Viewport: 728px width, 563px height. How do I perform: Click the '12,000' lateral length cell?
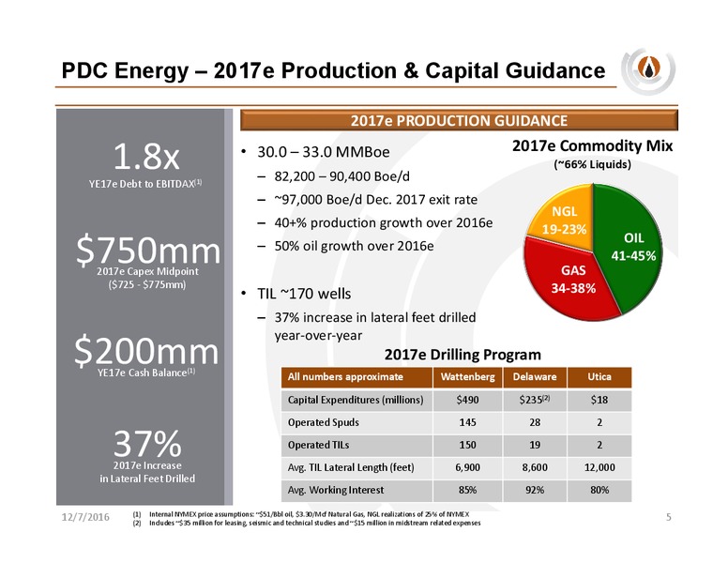coord(599,467)
